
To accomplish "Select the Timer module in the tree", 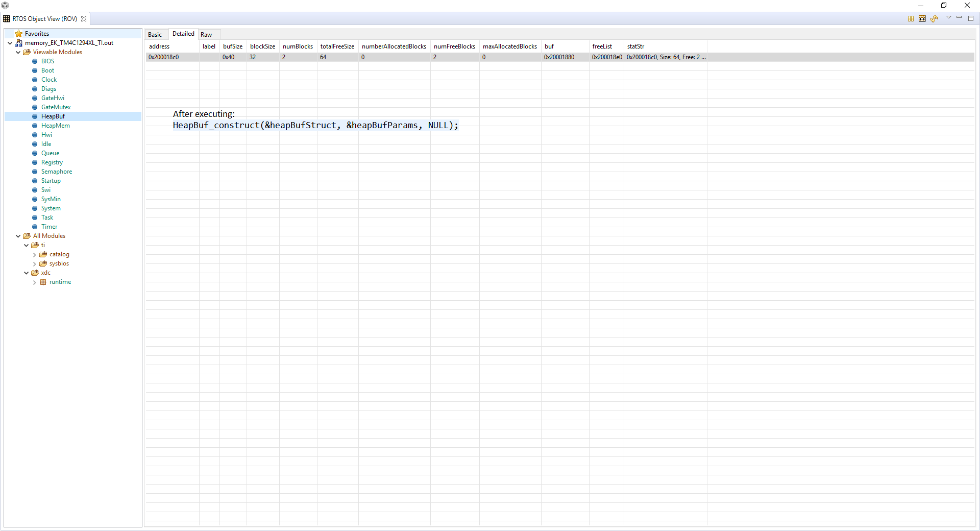I will tap(50, 227).
